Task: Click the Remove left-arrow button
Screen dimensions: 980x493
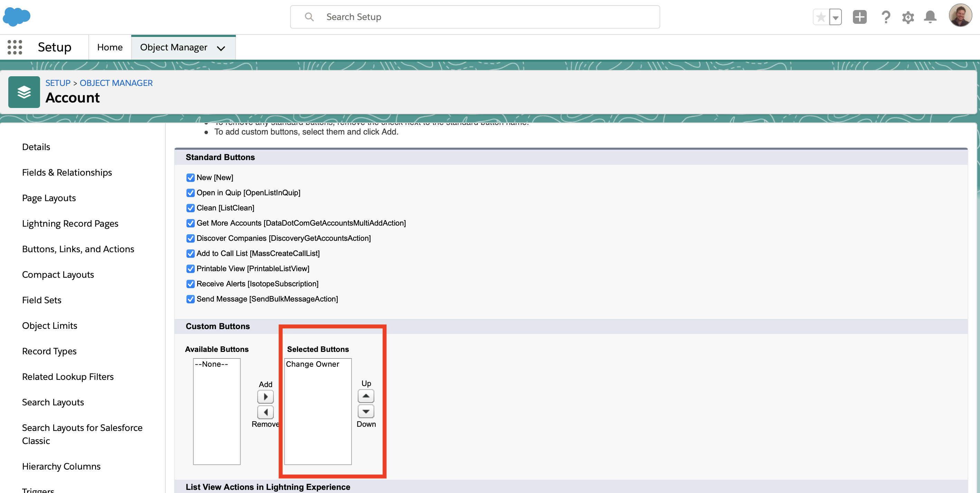Action: pyautogui.click(x=265, y=412)
